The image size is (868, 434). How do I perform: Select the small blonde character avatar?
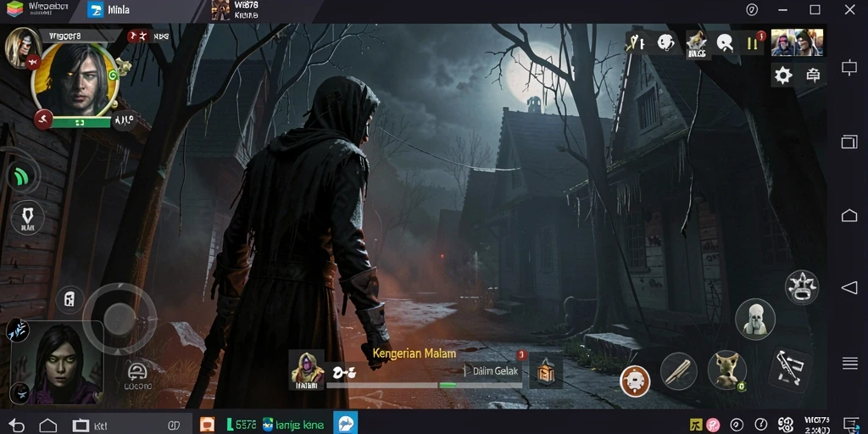[21, 47]
